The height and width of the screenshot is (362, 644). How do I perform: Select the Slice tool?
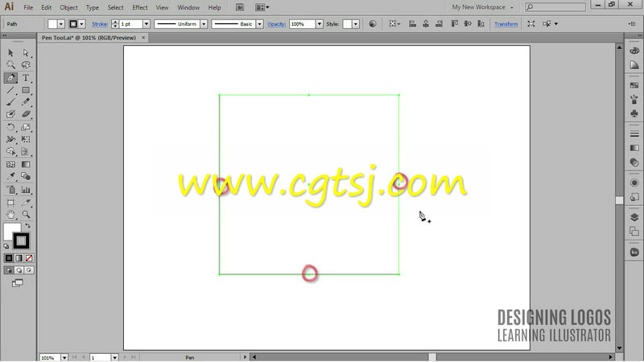[26, 202]
